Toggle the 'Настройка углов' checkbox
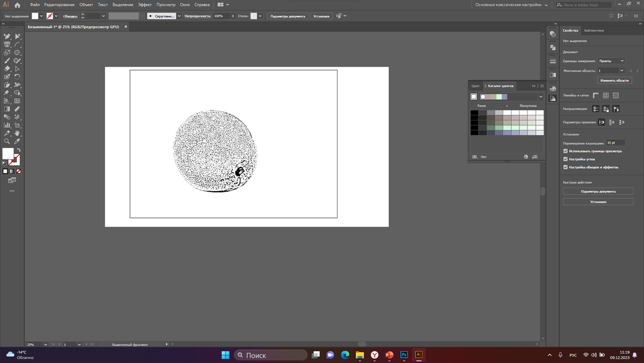 566,159
